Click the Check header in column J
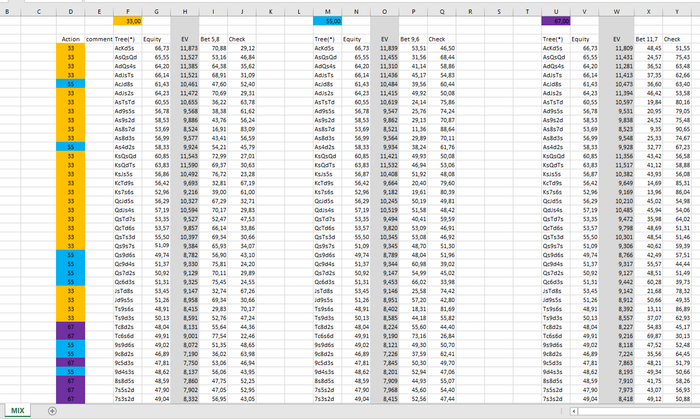Screen dimensions: 700x419 (242, 39)
